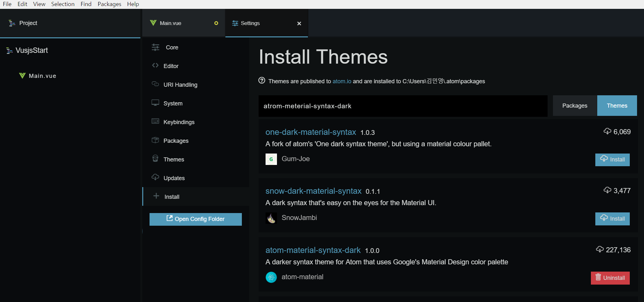Install the one-dark-material-syntax theme
The image size is (644, 302).
click(612, 160)
